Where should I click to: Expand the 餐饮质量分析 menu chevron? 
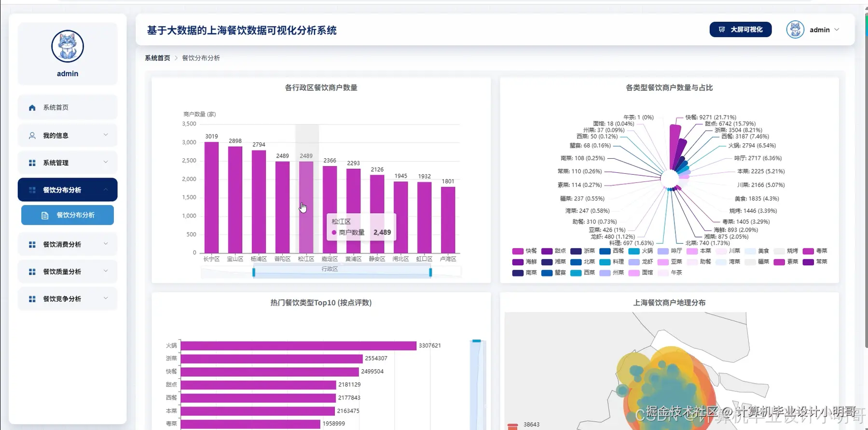coord(106,271)
